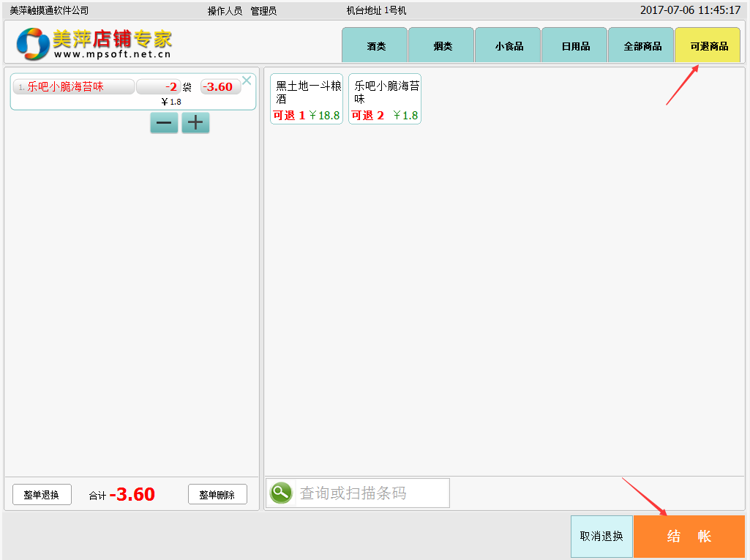Select the 小食品 tab
750x560 pixels.
click(508, 46)
